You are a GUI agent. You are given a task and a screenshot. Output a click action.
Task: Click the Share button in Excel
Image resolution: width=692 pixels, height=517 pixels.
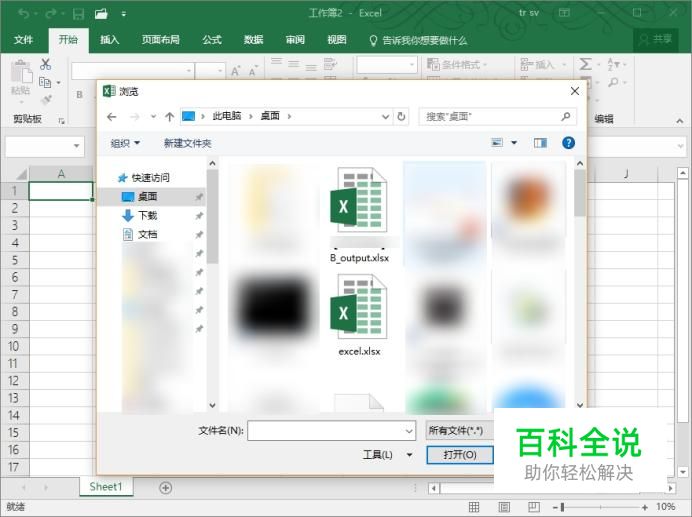(x=656, y=40)
